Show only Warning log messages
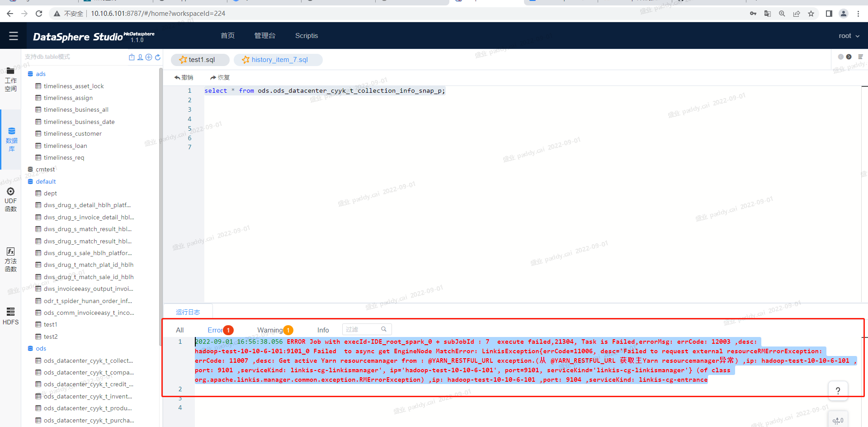 pyautogui.click(x=270, y=330)
